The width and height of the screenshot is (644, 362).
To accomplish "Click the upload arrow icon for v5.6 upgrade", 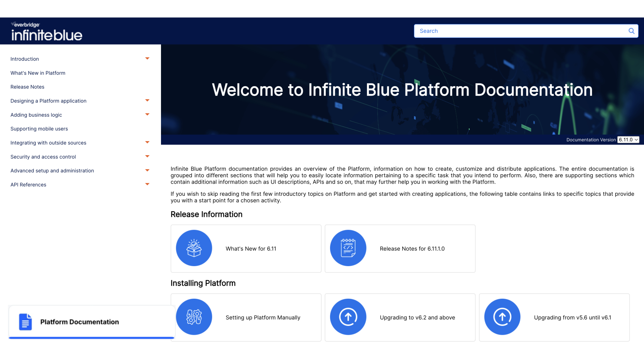I will tap(502, 317).
